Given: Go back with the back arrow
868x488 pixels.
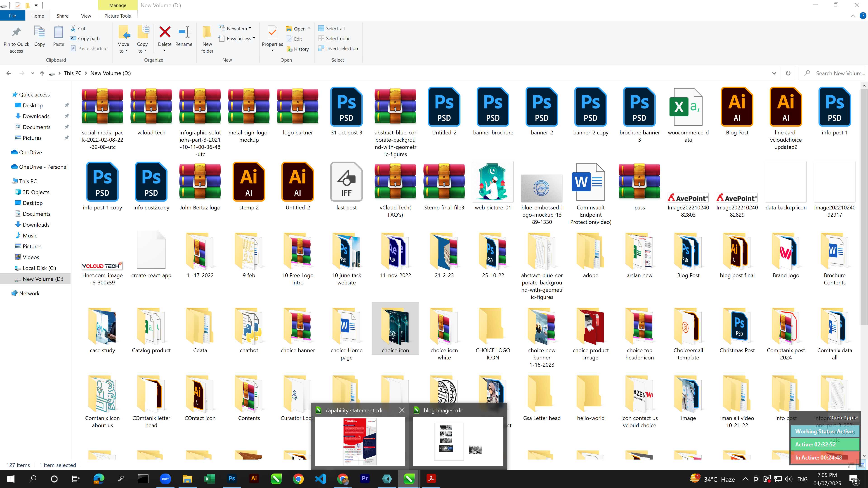Looking at the screenshot, I should click(x=9, y=73).
